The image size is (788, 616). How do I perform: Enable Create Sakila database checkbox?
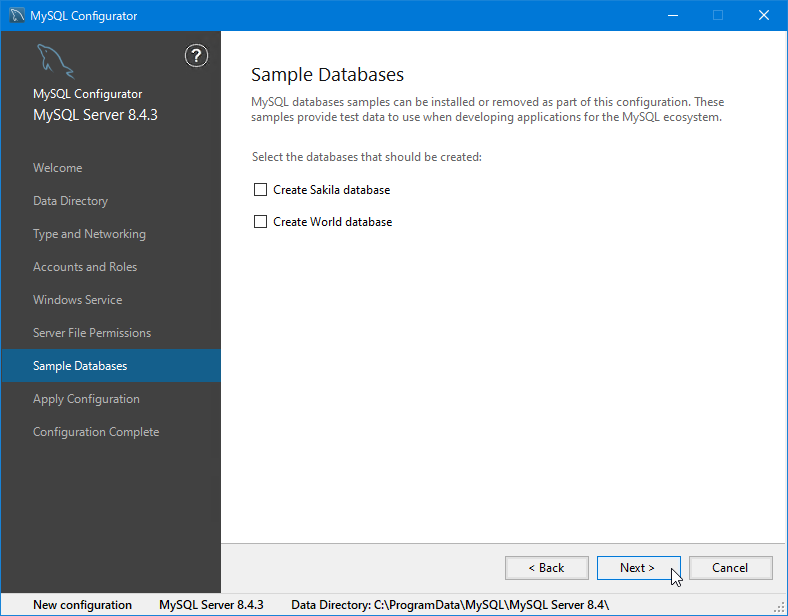coord(260,189)
